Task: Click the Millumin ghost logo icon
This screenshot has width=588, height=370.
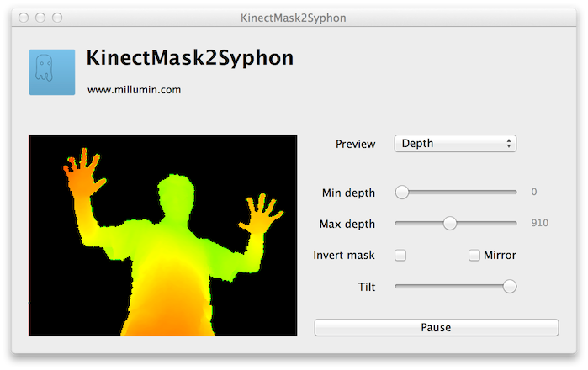Action: coord(52,72)
